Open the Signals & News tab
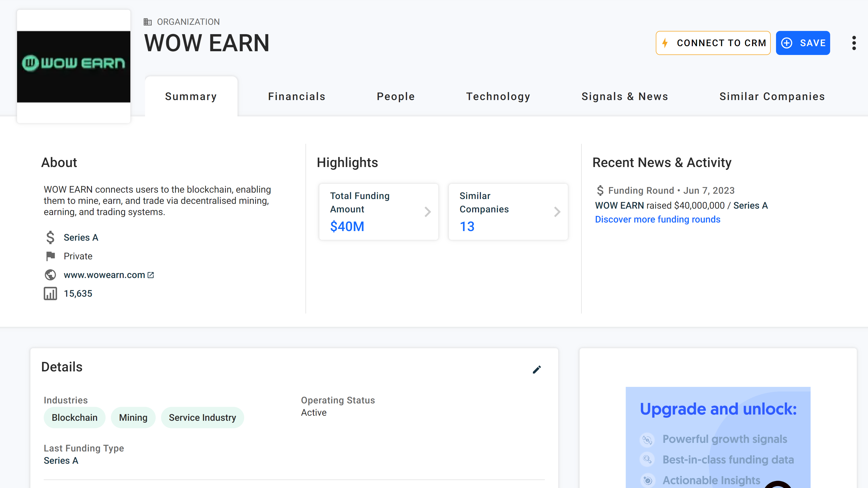The width and height of the screenshot is (868, 488). pyautogui.click(x=625, y=97)
